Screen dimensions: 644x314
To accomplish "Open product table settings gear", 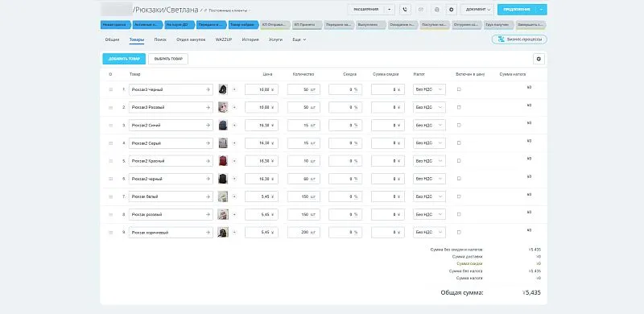I will pyautogui.click(x=539, y=60).
